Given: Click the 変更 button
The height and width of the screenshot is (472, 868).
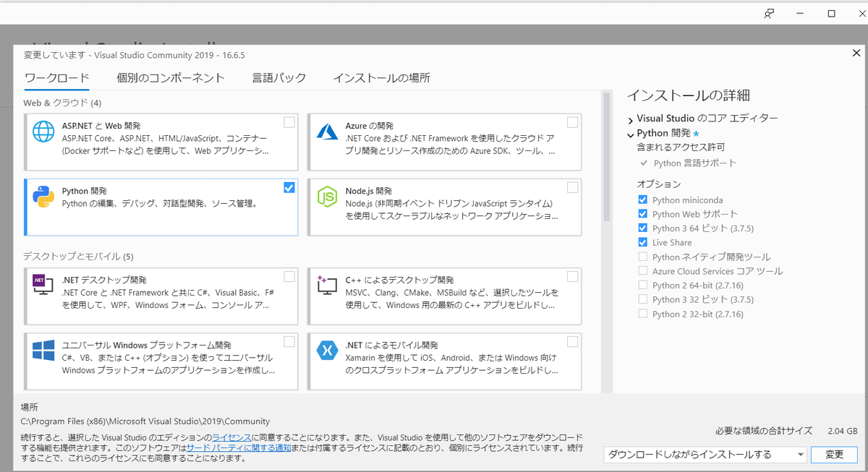Looking at the screenshot, I should (835, 455).
